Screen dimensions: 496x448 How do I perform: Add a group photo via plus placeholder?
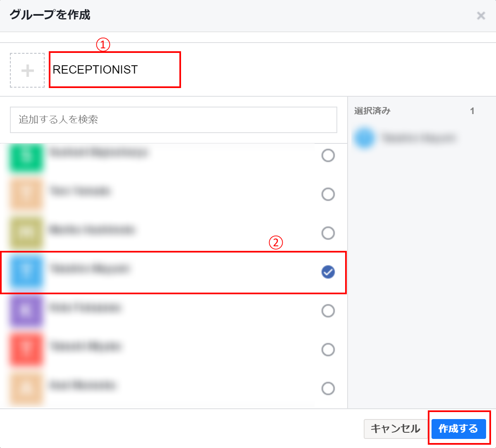pos(27,70)
